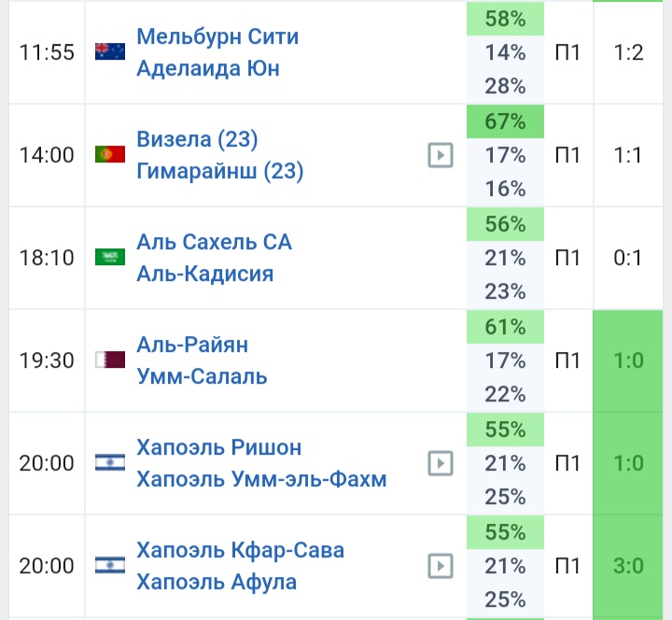Screen dimensions: 672x620
Task: Play video for Визела vs Гимарайнш
Action: 441,155
